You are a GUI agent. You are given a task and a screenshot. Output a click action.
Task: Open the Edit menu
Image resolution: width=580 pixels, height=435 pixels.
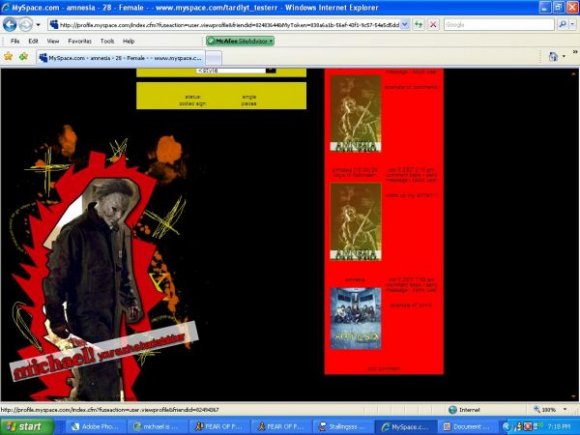pyautogui.click(x=33, y=41)
